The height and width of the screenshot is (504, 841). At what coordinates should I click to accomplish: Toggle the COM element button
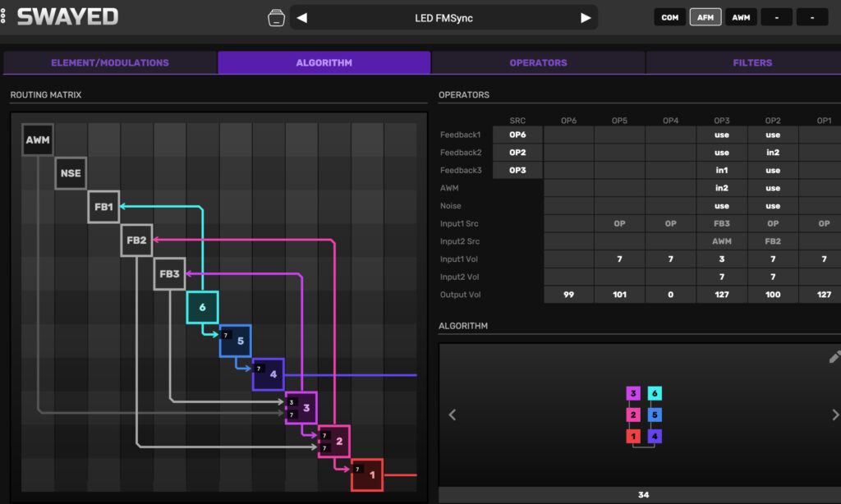tap(669, 17)
